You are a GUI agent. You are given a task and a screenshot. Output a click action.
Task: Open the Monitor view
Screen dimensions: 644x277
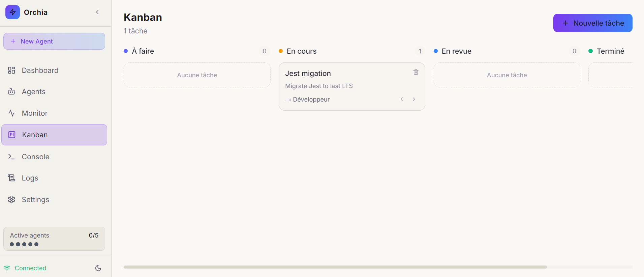(x=54, y=113)
